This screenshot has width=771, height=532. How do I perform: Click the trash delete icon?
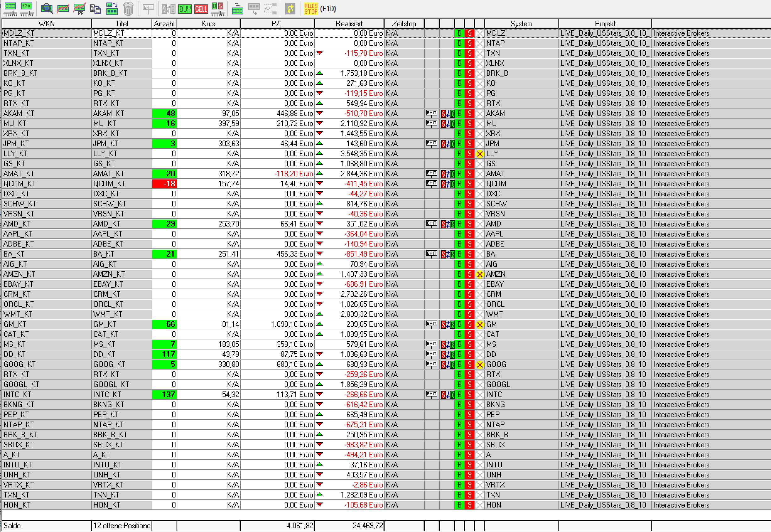pos(128,9)
